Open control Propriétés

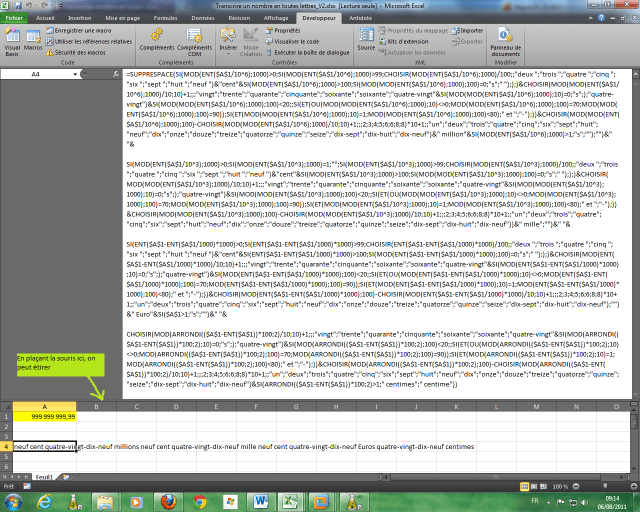[x=283, y=31]
